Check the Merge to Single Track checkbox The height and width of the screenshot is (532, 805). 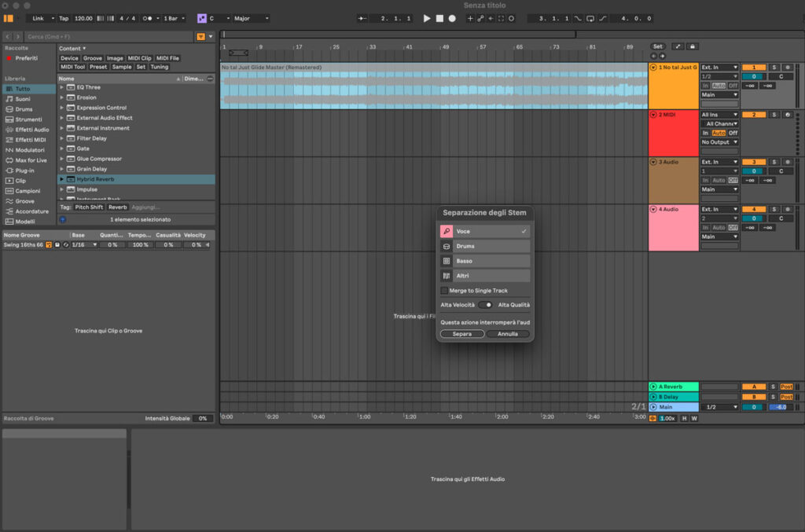tap(444, 291)
